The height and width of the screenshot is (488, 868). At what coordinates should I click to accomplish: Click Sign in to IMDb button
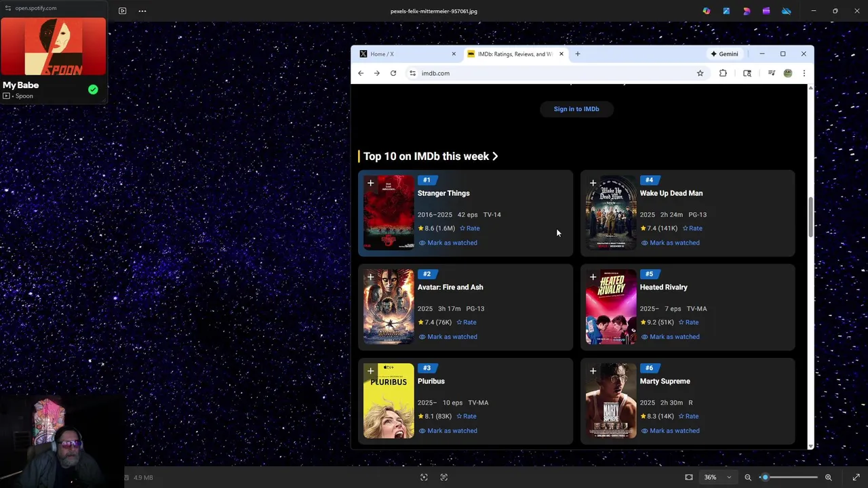(576, 109)
